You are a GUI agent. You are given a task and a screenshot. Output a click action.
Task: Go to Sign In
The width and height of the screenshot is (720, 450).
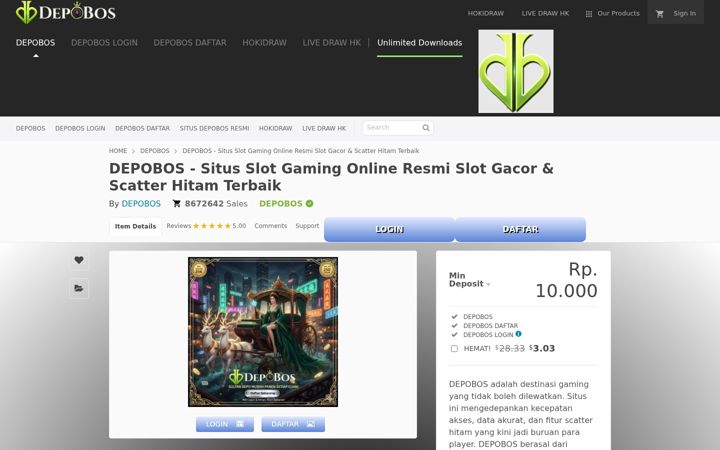click(684, 13)
